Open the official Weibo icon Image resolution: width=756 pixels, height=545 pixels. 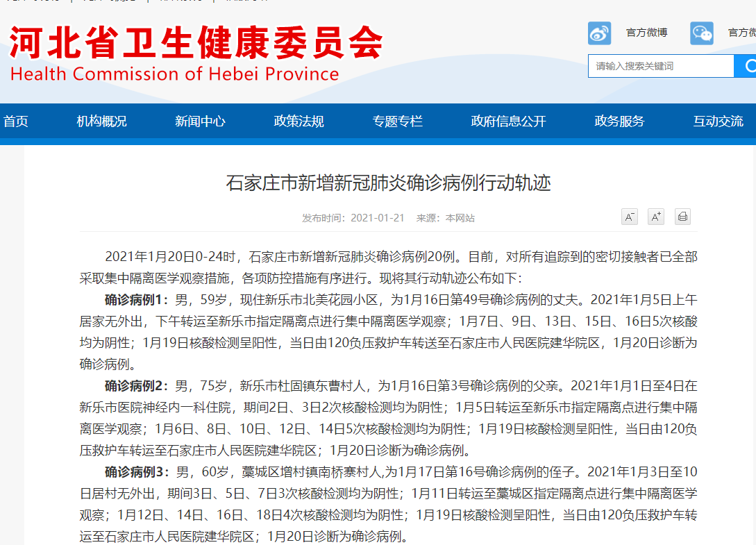pos(599,33)
